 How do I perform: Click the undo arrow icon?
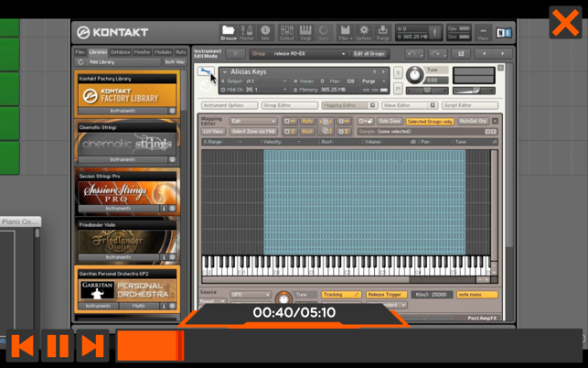pyautogui.click(x=412, y=54)
